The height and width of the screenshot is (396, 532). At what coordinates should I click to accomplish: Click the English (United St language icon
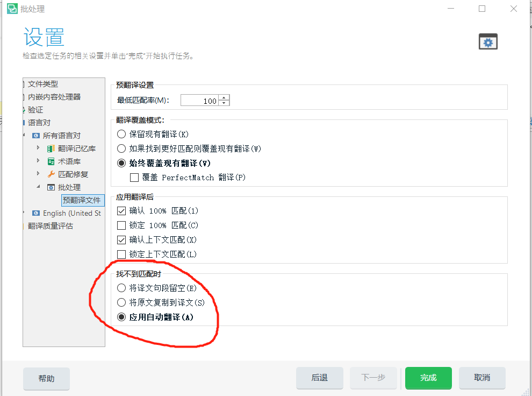35,213
